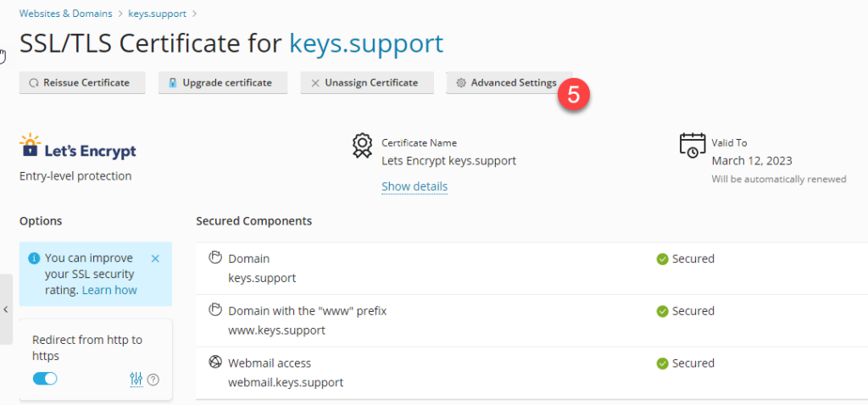This screenshot has height=405, width=868.
Task: Click the help question mark icon
Action: point(153,380)
